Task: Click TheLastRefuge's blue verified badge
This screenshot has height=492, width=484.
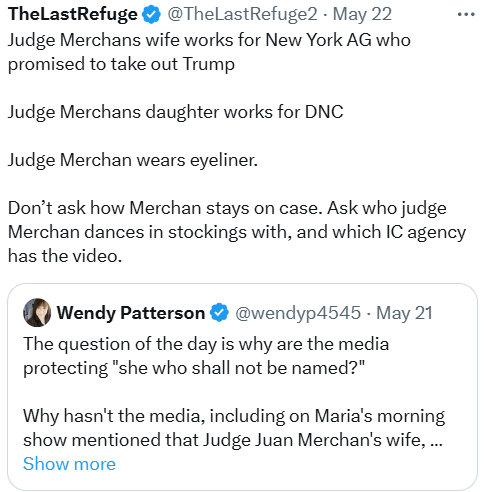Action: click(x=151, y=14)
